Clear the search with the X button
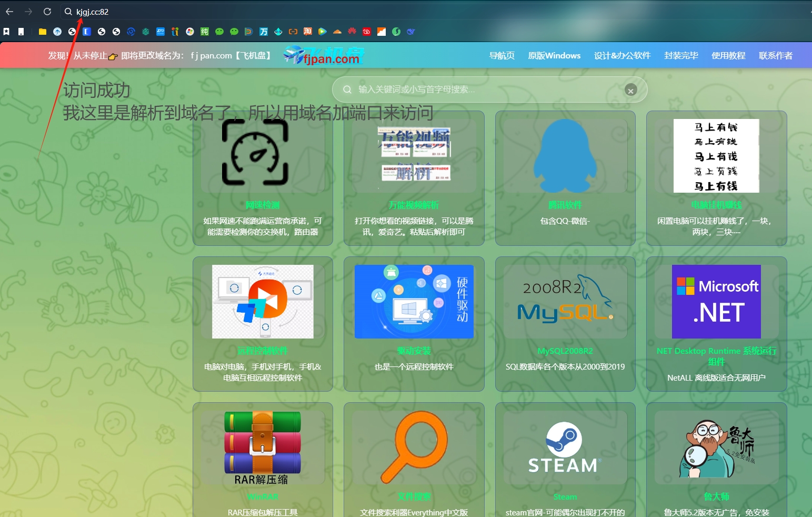This screenshot has height=517, width=812. (x=630, y=90)
